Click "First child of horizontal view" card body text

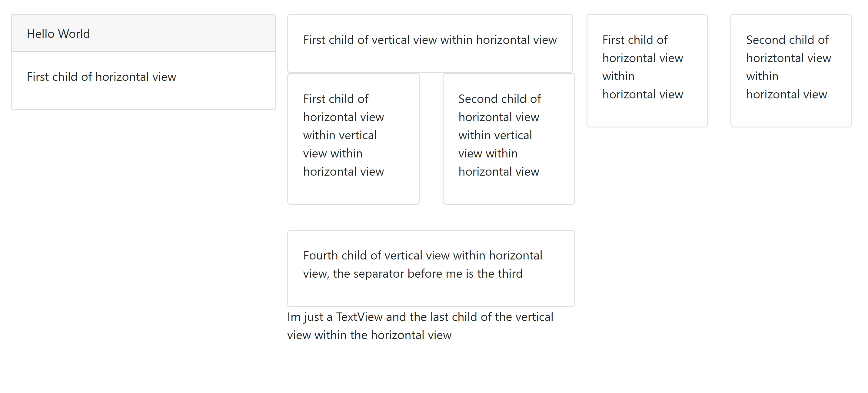click(x=101, y=77)
